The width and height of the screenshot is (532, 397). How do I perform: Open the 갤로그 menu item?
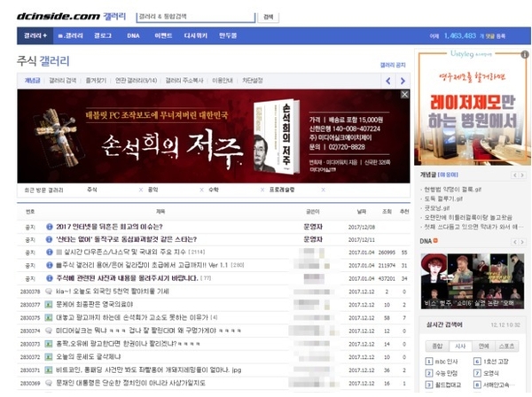point(103,35)
